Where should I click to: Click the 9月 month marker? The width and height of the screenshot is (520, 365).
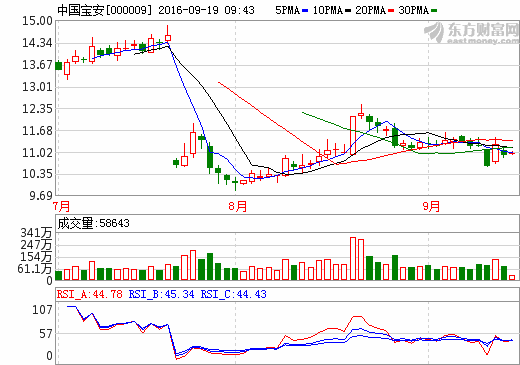[431, 206]
